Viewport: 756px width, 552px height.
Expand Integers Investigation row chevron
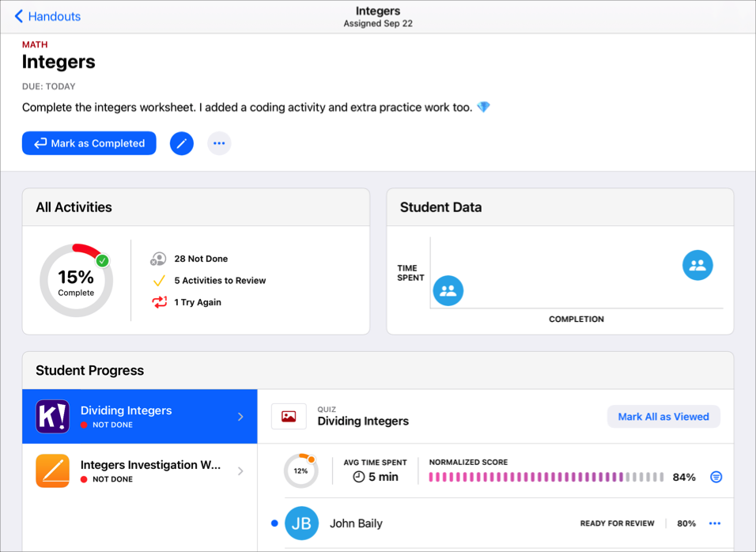(240, 471)
